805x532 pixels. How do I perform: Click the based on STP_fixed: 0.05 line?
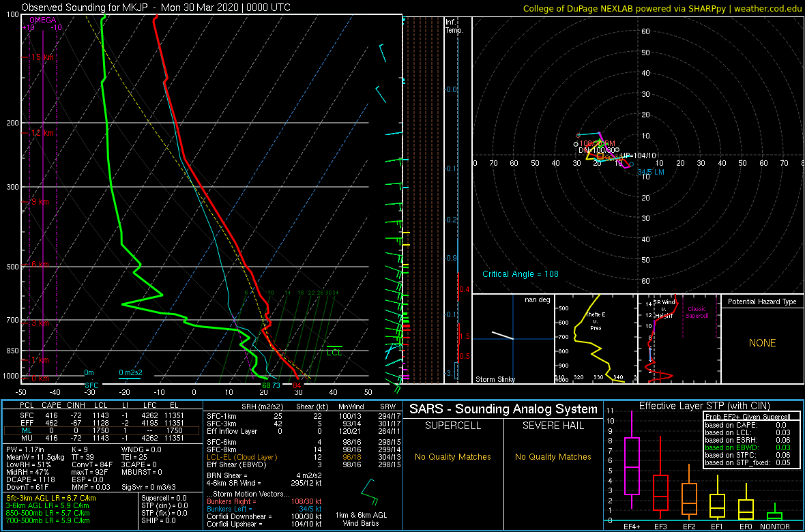click(x=748, y=463)
